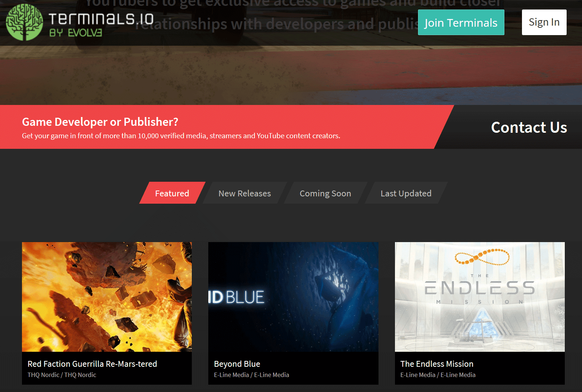Viewport: 582px width, 392px height.
Task: Click the Join Terminals button
Action: point(461,22)
